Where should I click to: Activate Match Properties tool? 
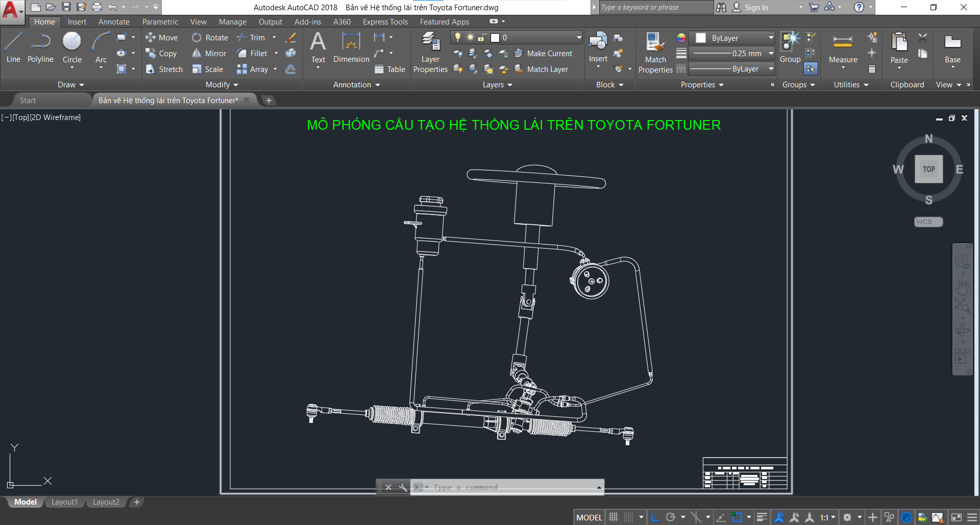click(x=655, y=53)
